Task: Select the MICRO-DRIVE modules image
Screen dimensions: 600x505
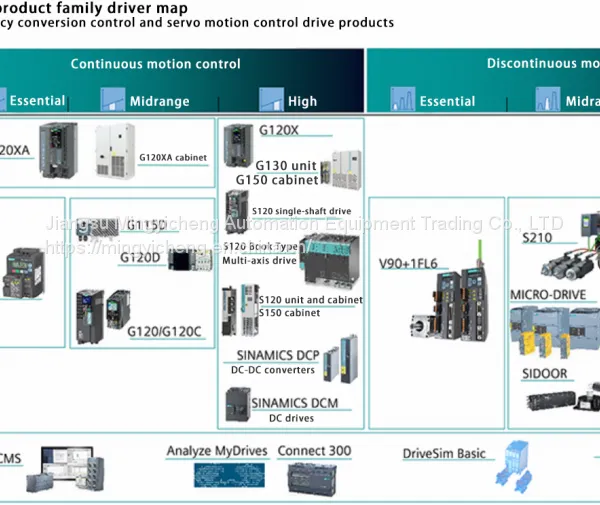Action: click(555, 331)
